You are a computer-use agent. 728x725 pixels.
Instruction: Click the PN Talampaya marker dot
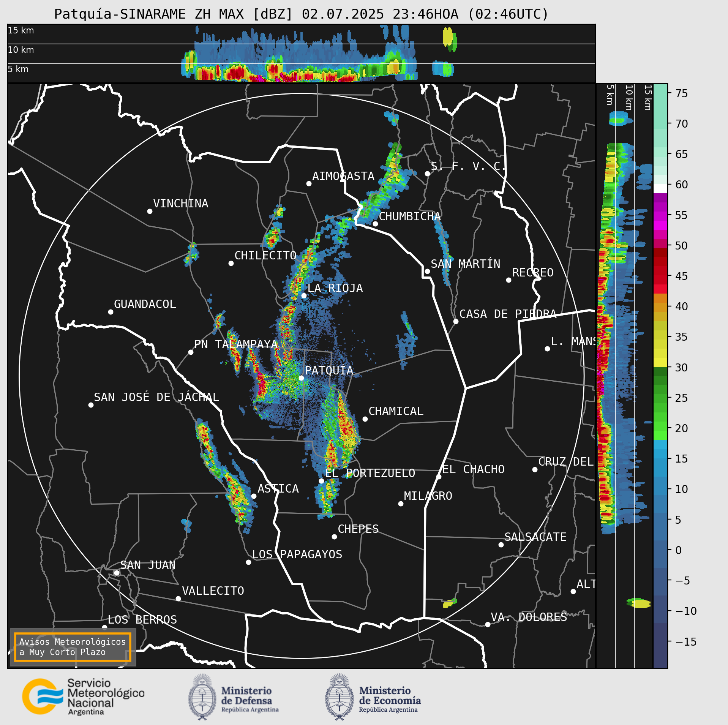(x=191, y=352)
